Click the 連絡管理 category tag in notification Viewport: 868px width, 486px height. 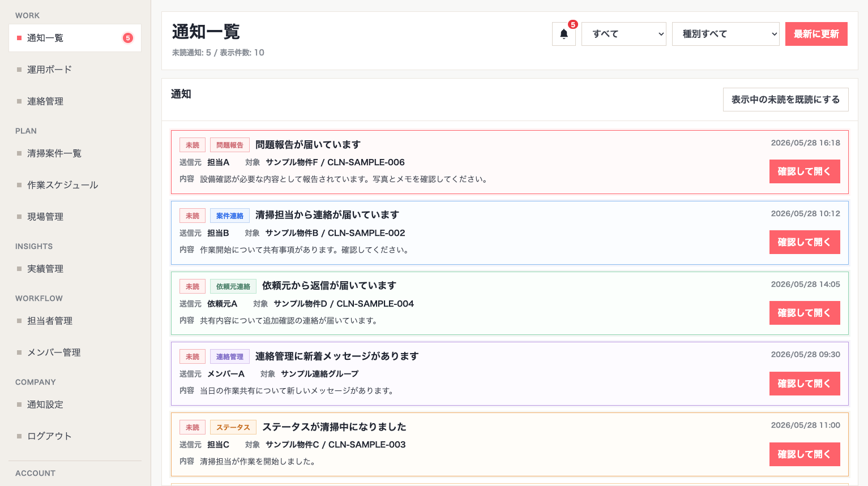[x=230, y=357]
